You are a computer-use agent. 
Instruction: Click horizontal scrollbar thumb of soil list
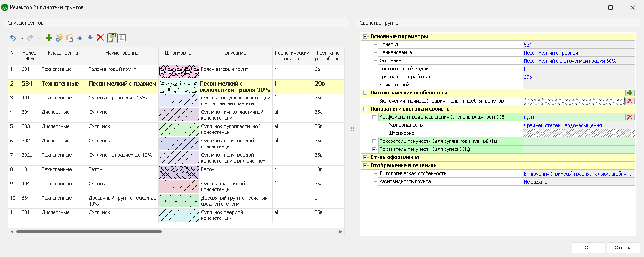click(x=89, y=231)
